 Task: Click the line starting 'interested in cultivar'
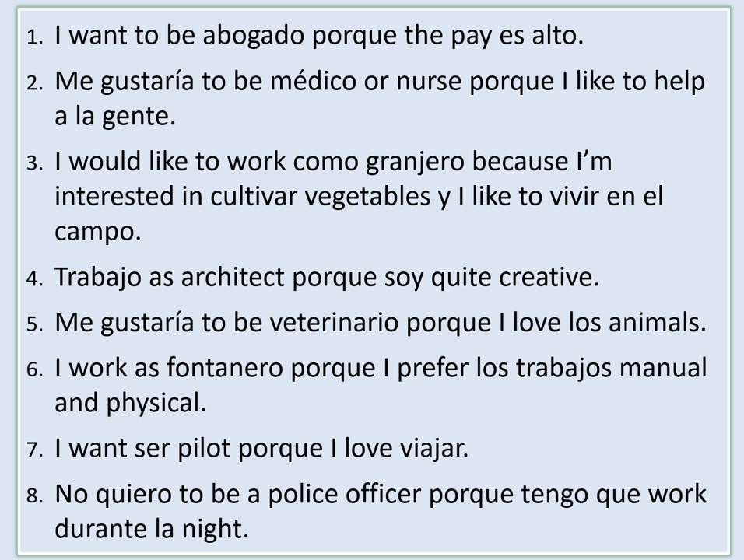[359, 196]
